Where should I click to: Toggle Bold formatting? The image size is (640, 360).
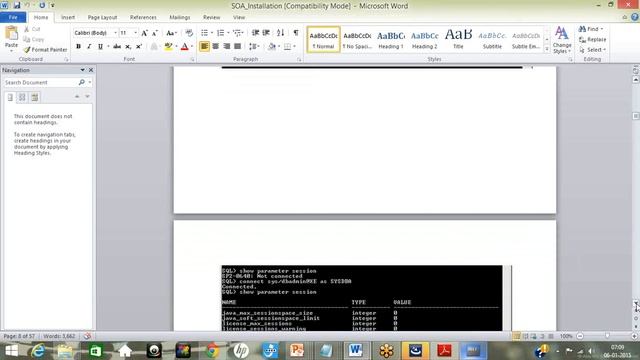(x=78, y=47)
